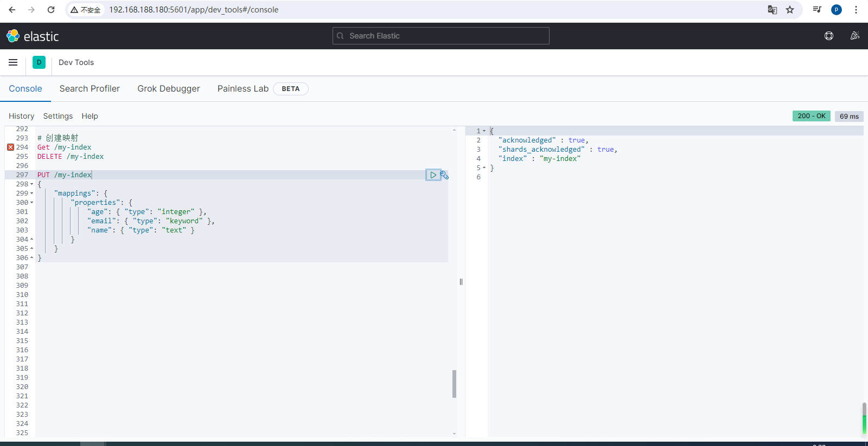Click the editor scrollbar down arrow
868x446 pixels.
pos(454,434)
